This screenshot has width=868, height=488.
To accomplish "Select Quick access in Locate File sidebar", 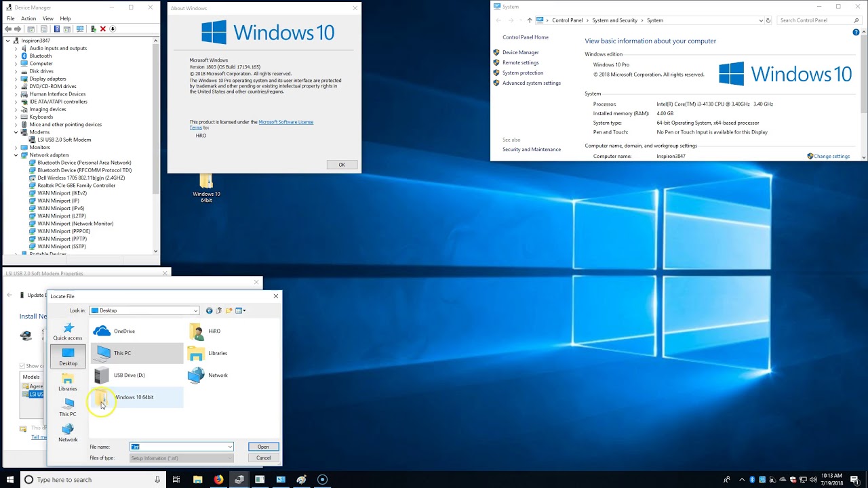I will [x=68, y=331].
